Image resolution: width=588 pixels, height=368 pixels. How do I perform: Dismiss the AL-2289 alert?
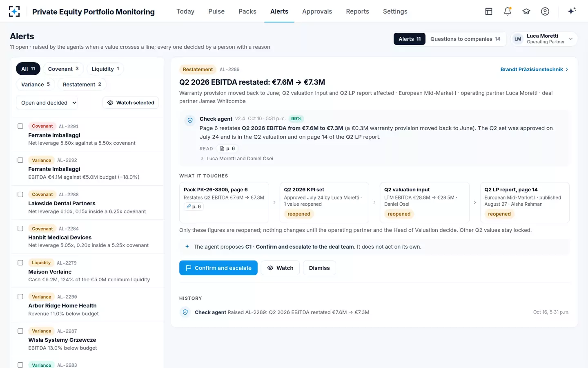click(319, 268)
